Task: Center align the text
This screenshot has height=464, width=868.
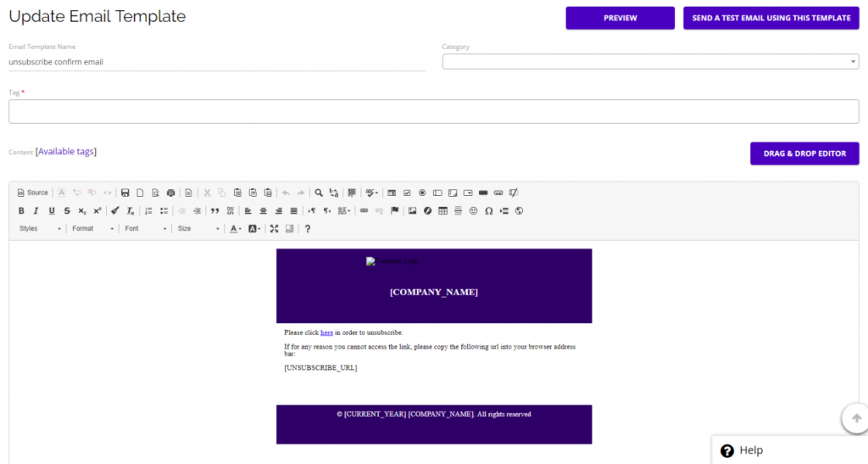Action: tap(264, 210)
